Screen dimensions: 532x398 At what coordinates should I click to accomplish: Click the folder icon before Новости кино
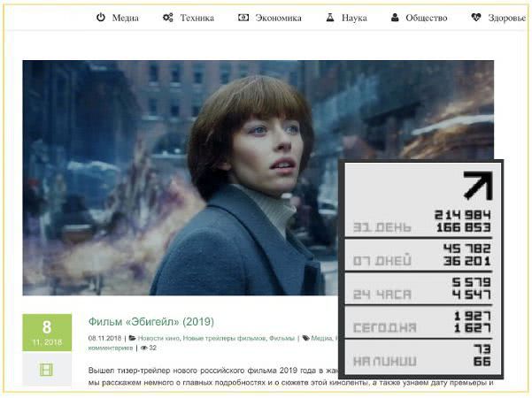(133, 338)
